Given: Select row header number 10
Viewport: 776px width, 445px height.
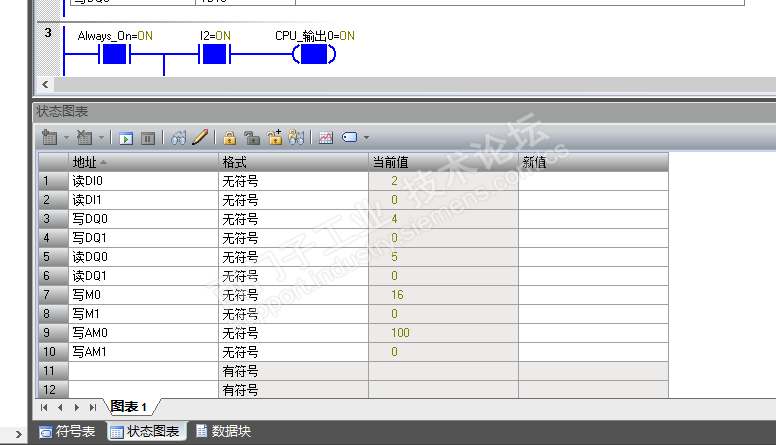Looking at the screenshot, I should click(x=53, y=352).
